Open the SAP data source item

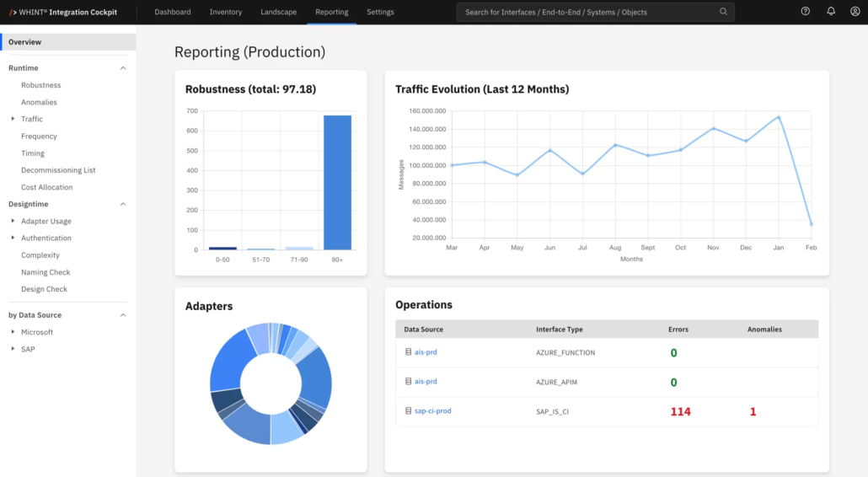pyautogui.click(x=28, y=349)
